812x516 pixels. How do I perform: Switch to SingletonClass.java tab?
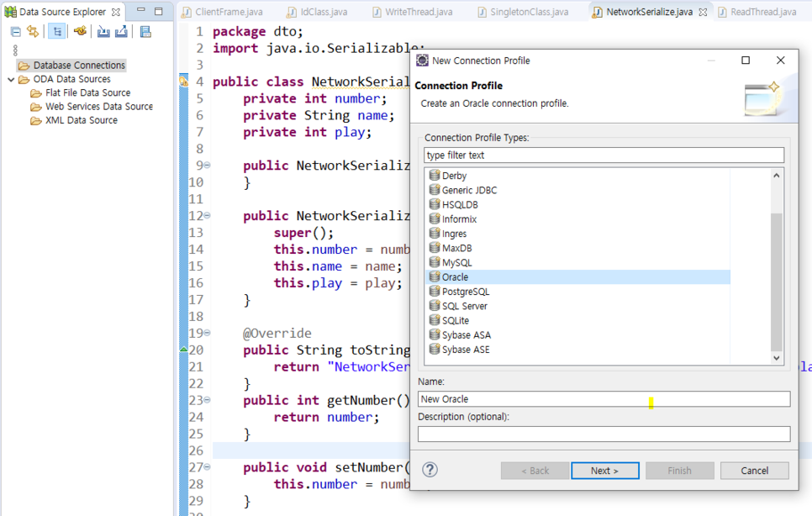point(523,12)
